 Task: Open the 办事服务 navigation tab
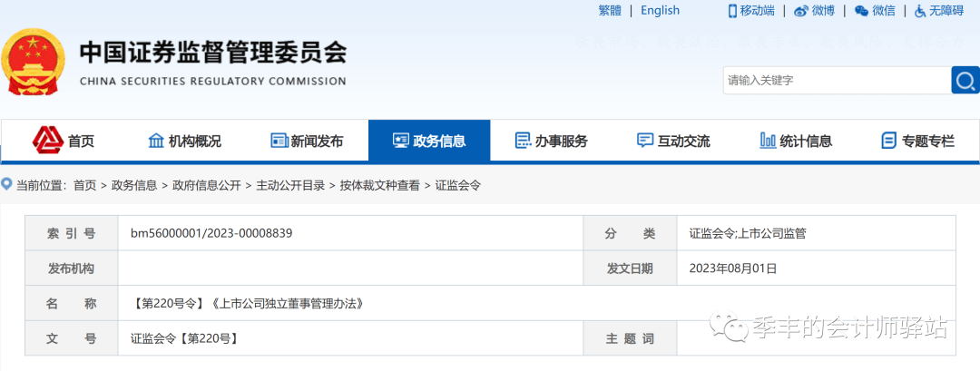click(552, 141)
